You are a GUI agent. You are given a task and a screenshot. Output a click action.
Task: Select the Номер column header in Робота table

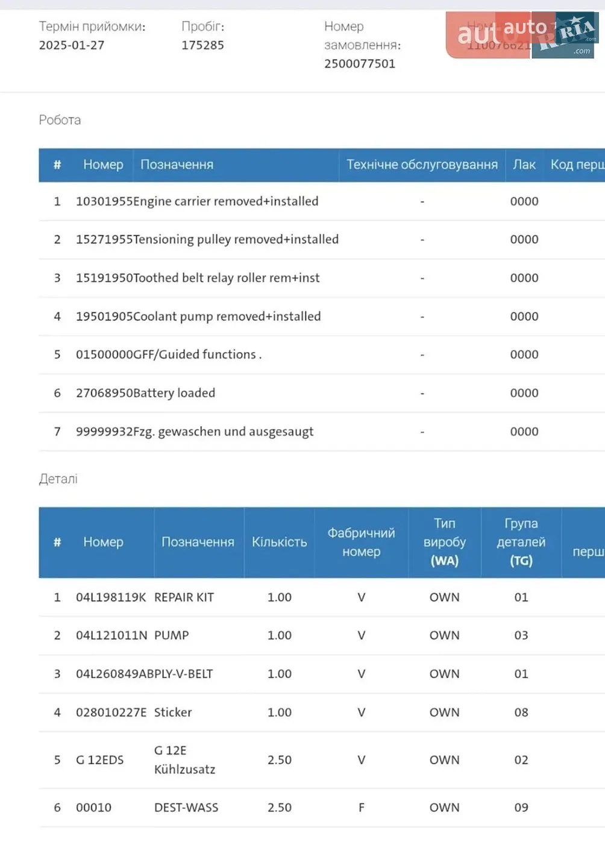pyautogui.click(x=103, y=165)
